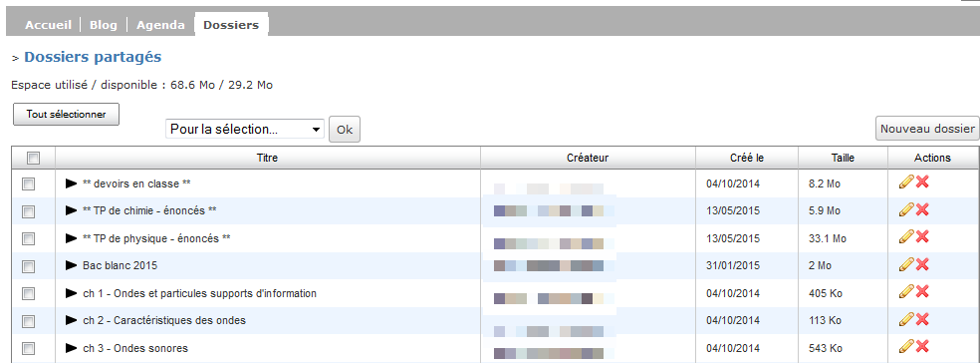The height and width of the screenshot is (363, 980).
Task: Select checkbox of 'TP de physique - énoncés'
Action: [29, 239]
